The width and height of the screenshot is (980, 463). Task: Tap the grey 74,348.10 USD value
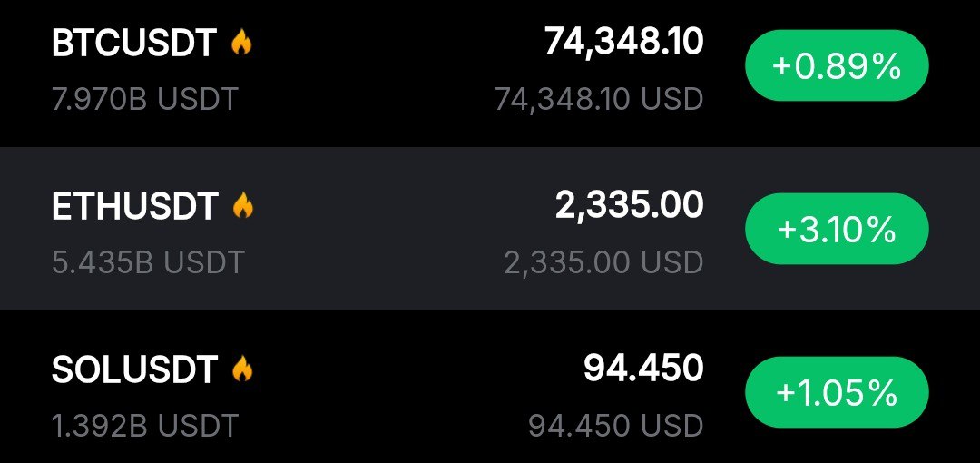click(x=599, y=99)
